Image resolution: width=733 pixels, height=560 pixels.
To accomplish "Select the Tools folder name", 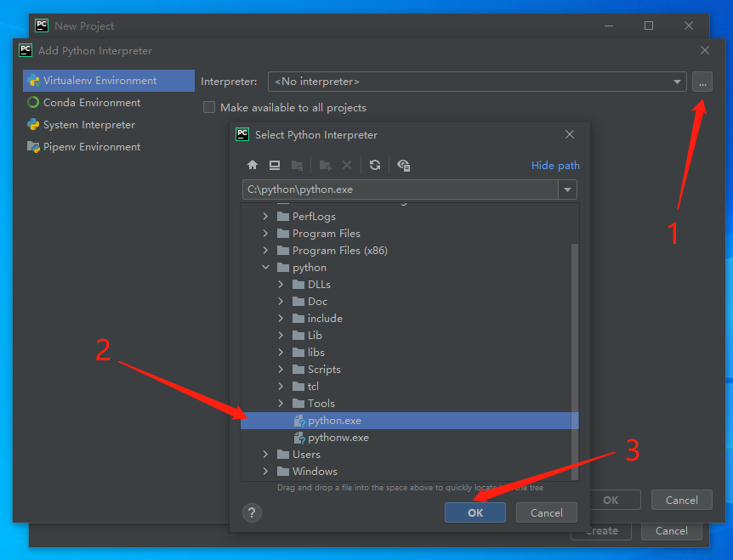I will pos(321,403).
